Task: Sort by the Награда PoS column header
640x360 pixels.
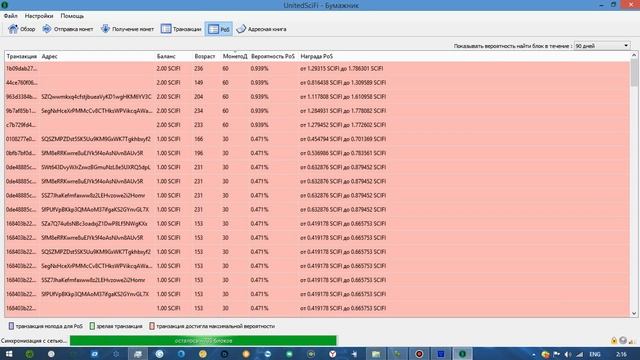Action: [x=317, y=56]
